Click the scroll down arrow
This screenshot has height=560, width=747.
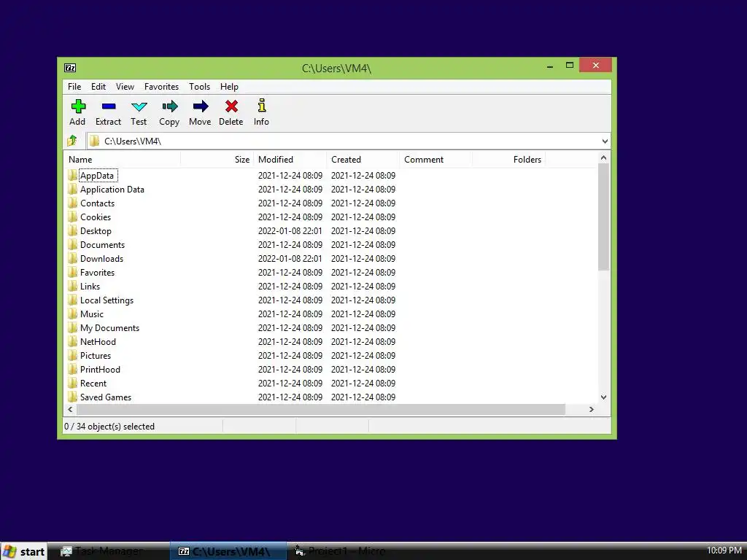603,397
